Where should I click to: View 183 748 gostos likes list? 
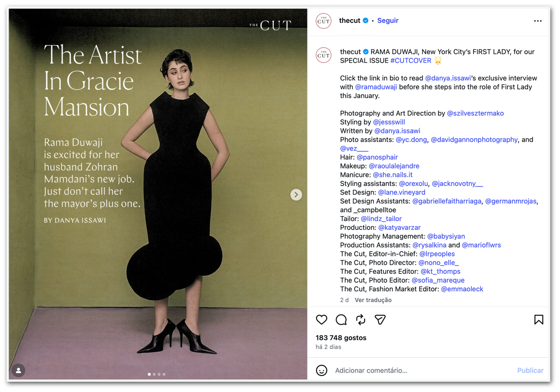(x=341, y=338)
